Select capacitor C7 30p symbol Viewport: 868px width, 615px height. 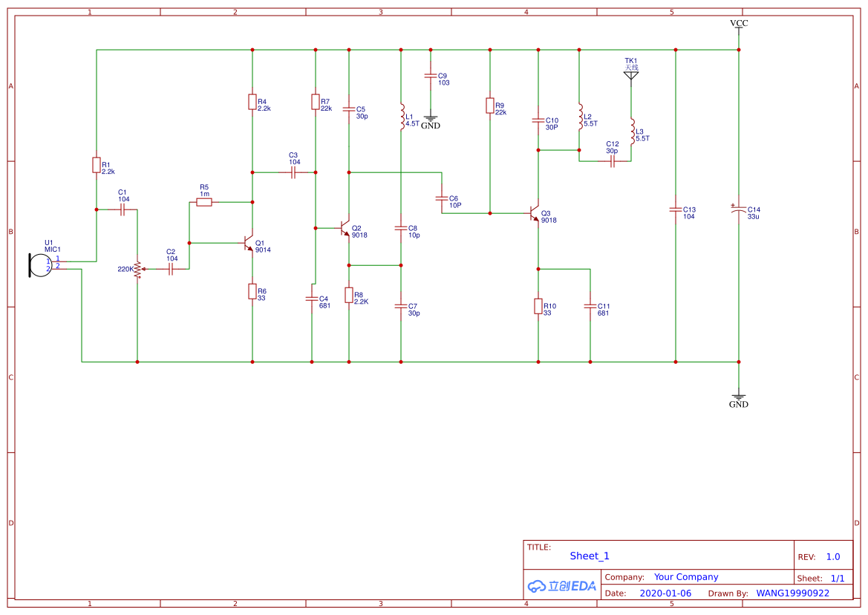pyautogui.click(x=401, y=306)
